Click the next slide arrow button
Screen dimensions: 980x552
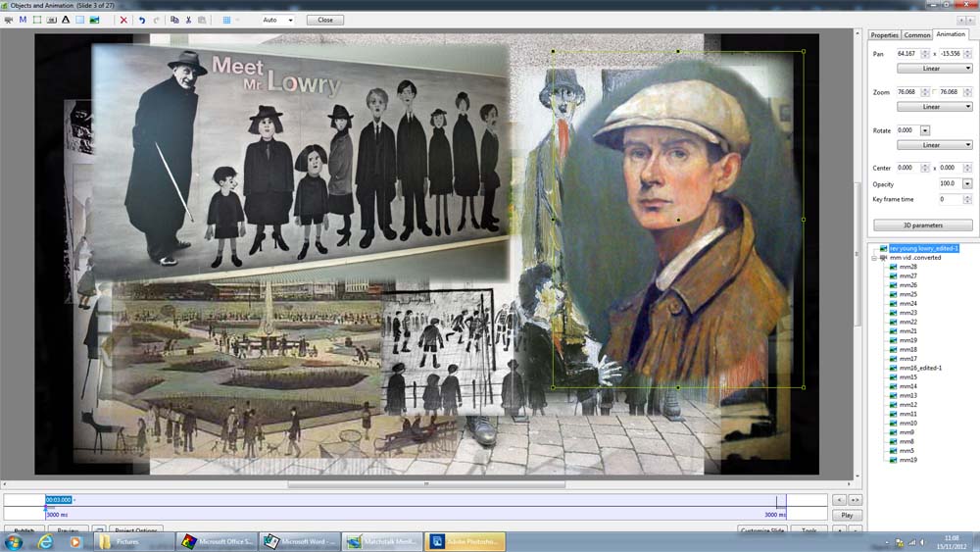[x=855, y=500]
